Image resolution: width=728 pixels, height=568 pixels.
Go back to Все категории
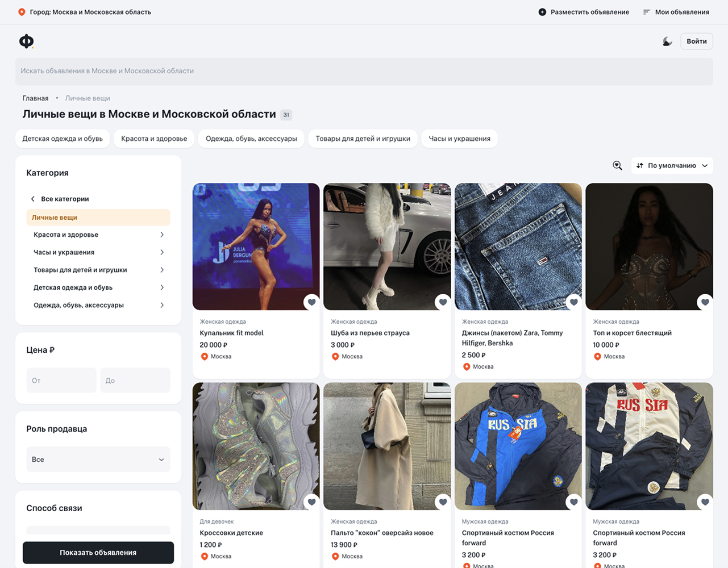coord(60,199)
